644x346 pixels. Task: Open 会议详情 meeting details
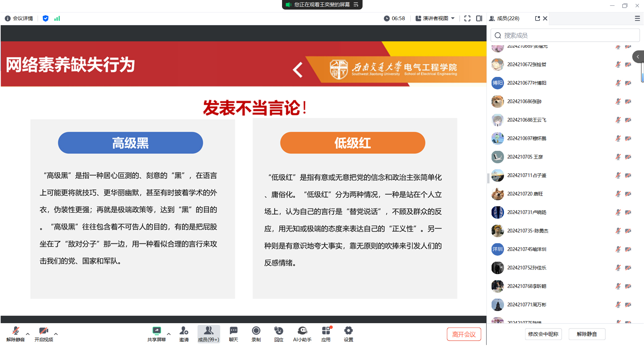(x=19, y=18)
